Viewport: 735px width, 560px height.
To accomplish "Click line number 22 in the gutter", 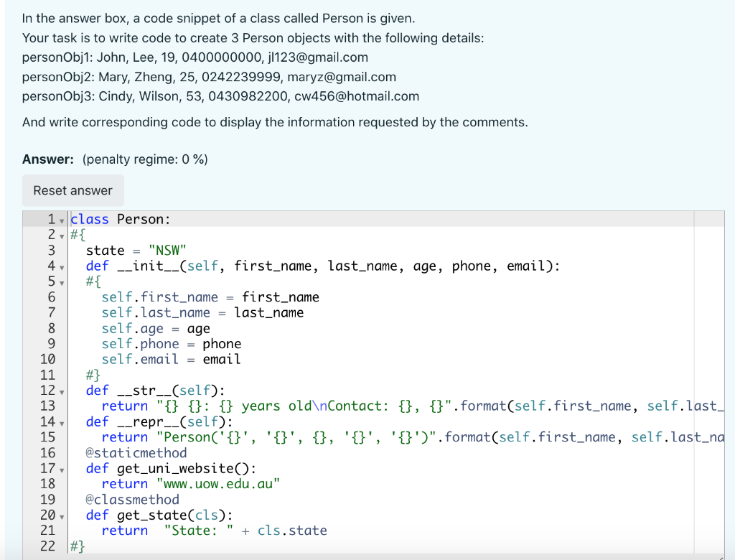I will [x=47, y=546].
